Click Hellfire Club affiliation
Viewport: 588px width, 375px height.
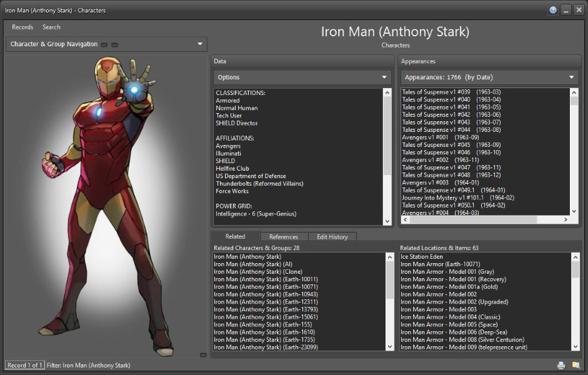(232, 168)
